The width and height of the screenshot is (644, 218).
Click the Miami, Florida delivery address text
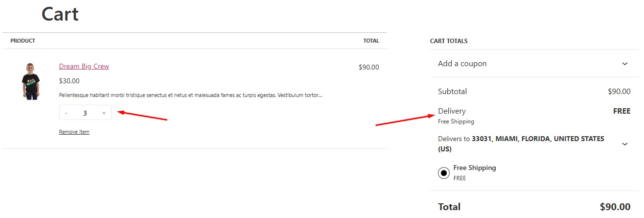pyautogui.click(x=537, y=139)
